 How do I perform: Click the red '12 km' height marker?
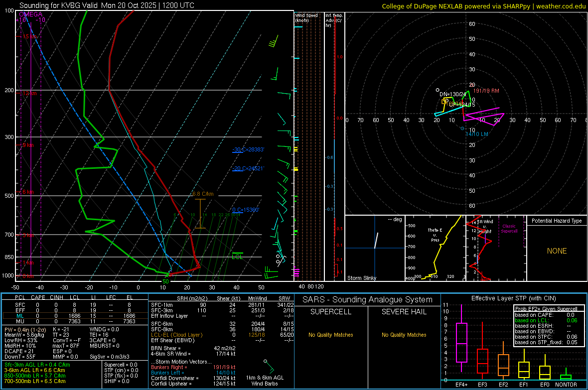click(29, 93)
